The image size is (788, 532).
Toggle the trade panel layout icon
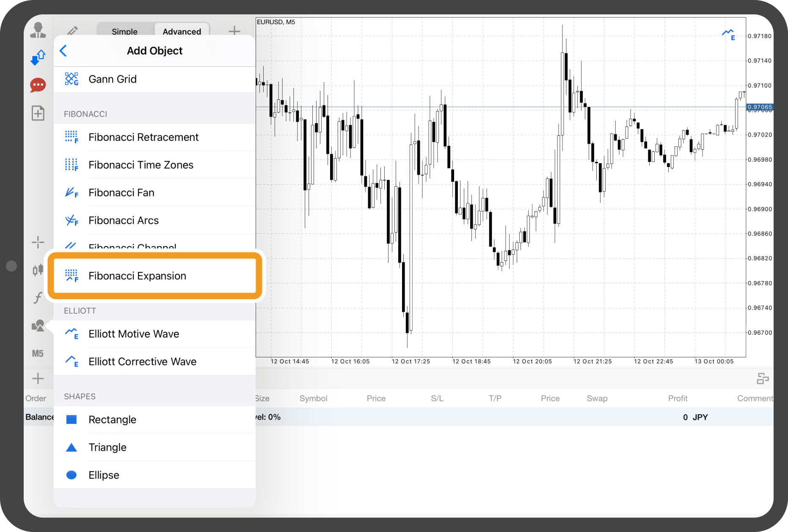[763, 378]
